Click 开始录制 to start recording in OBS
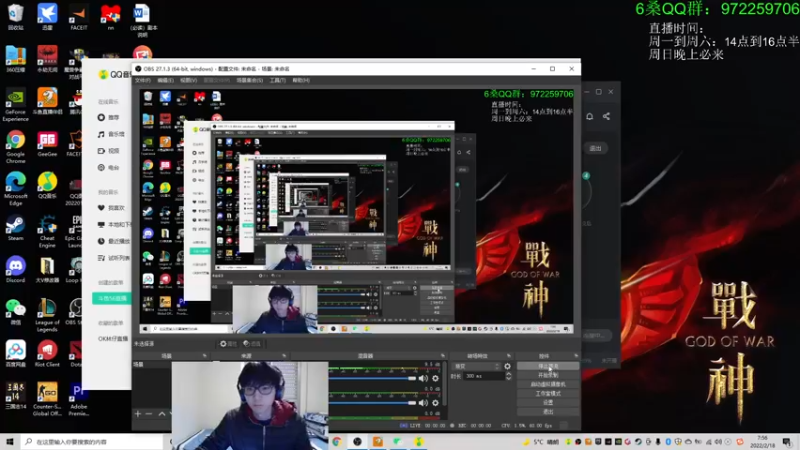 pos(548,375)
